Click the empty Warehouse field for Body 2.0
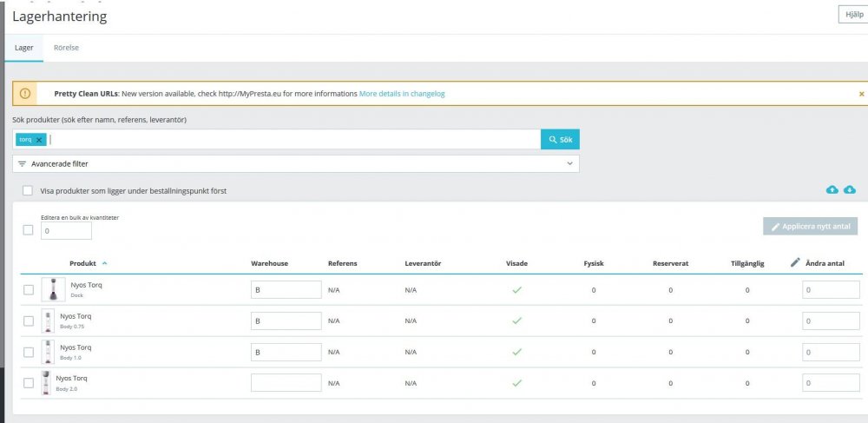Screen dimensions: 868x423 click(286, 383)
